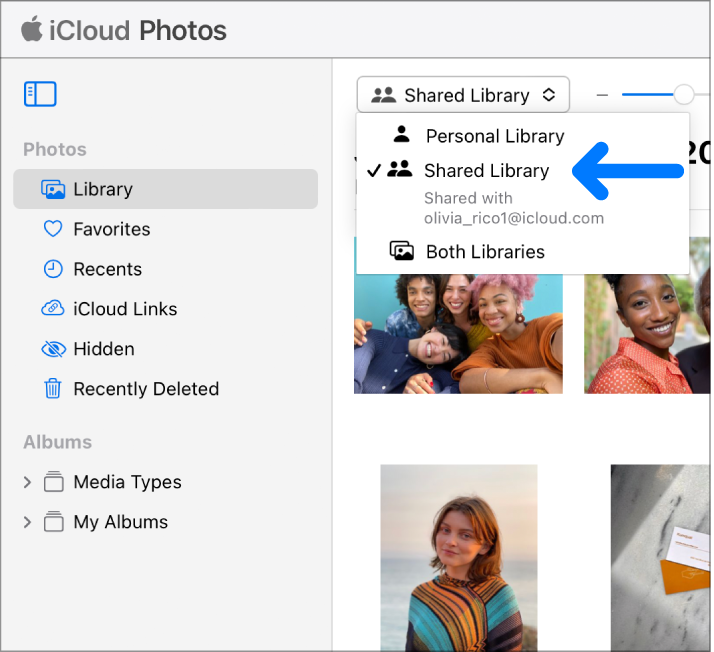This screenshot has height=652, width=714.
Task: Click the Hidden crossed-eye icon
Action: [x=53, y=349]
